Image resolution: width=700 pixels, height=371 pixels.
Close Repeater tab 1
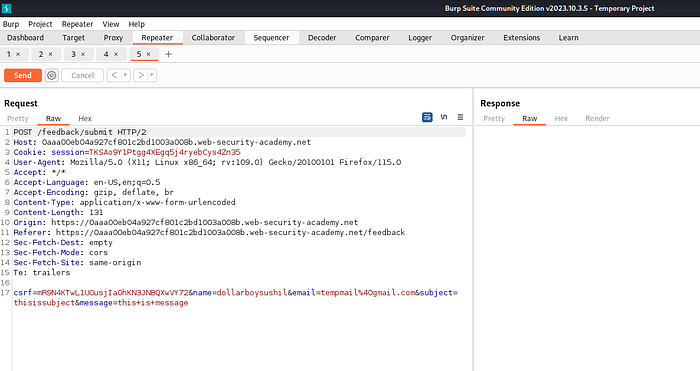click(18, 54)
